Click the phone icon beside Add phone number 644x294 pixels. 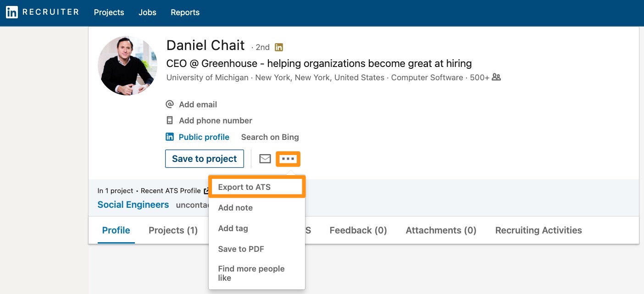[170, 121]
